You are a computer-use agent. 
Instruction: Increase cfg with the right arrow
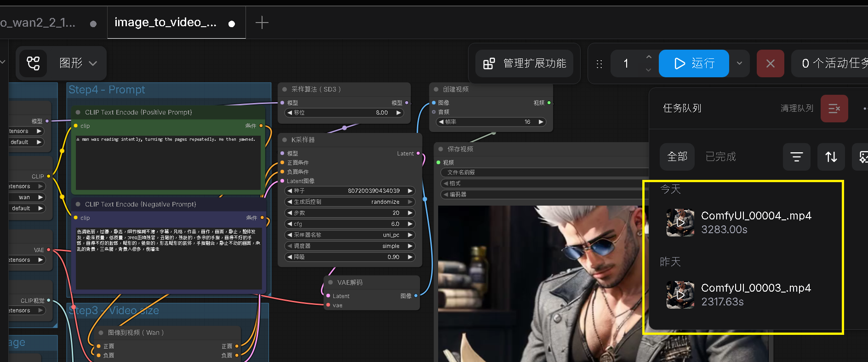[x=410, y=224]
